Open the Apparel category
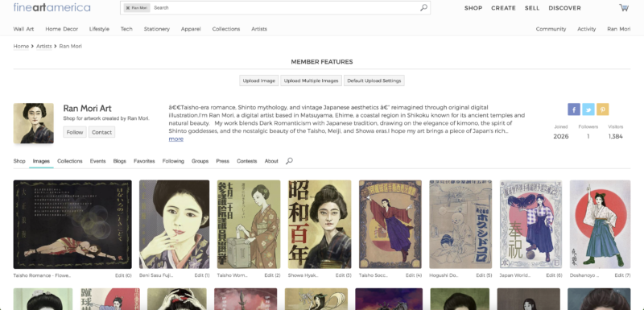Viewport: 644px width, 310px height. tap(191, 29)
